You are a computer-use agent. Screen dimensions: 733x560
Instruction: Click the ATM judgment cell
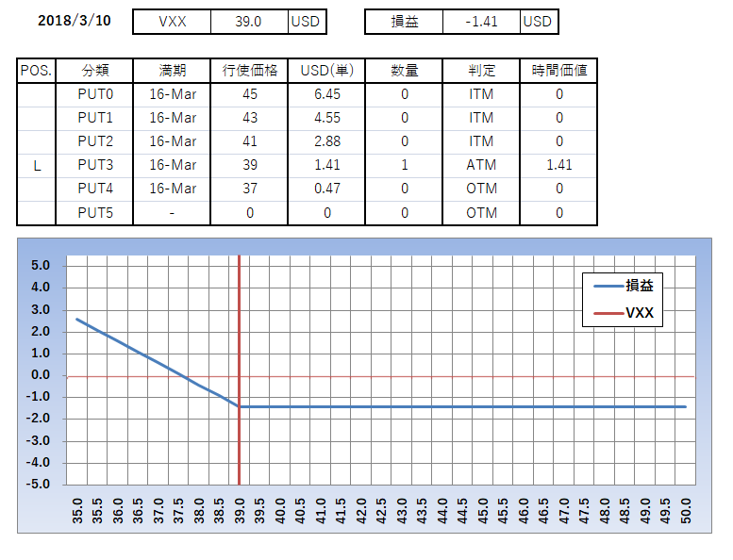point(481,165)
